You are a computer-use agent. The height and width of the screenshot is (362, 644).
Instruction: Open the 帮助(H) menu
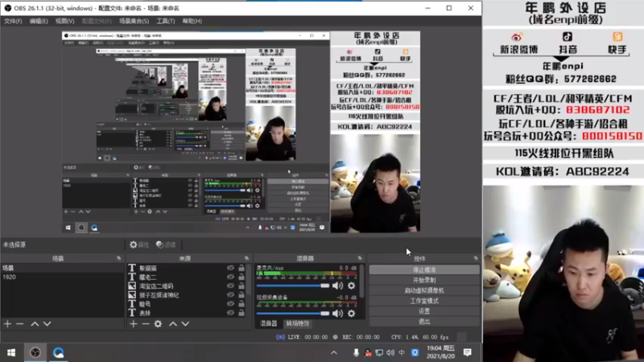(x=192, y=21)
